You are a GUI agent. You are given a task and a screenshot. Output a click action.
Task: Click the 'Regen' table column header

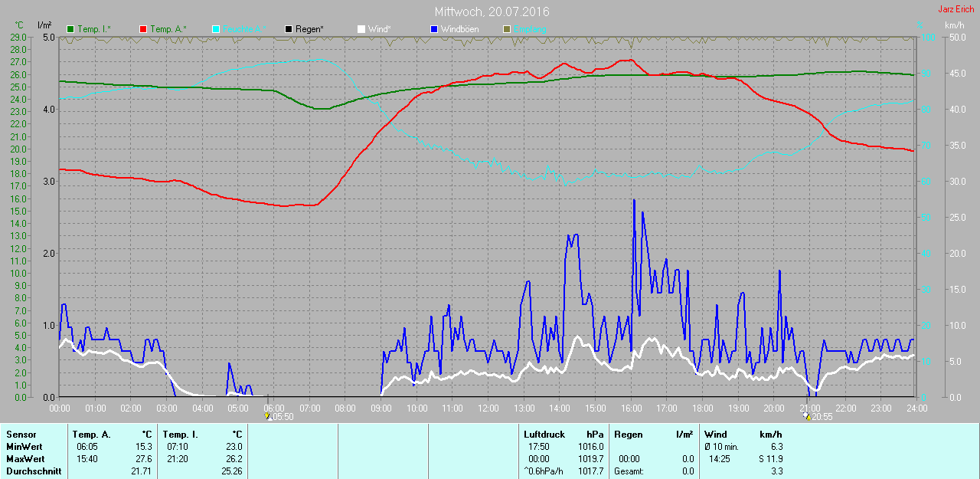tap(628, 435)
